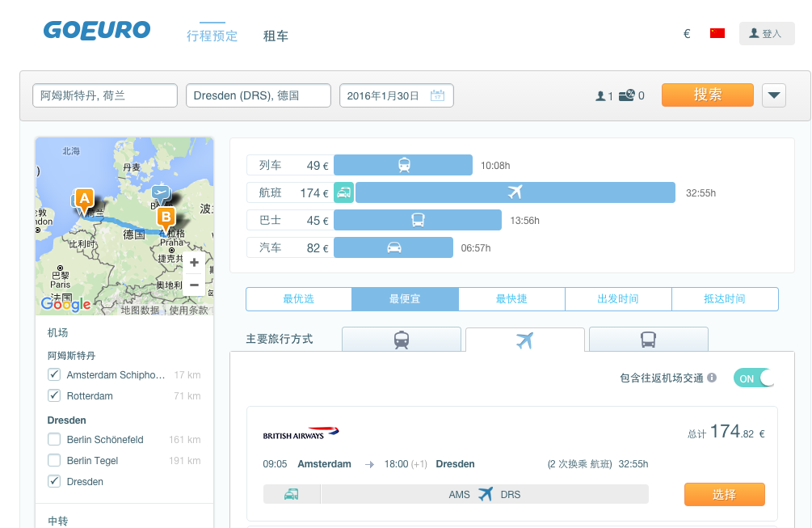This screenshot has width=812, height=528.
Task: Open the calendar icon in the date field
Action: [x=438, y=95]
